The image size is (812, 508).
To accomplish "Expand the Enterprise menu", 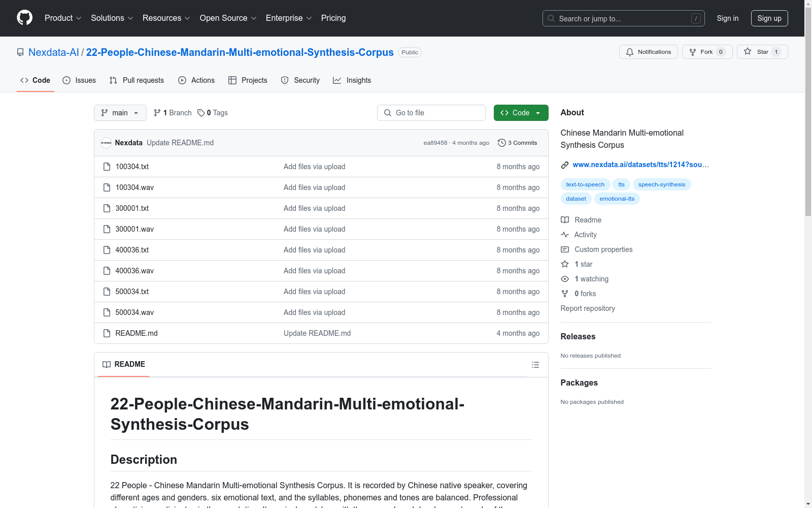I will click(289, 18).
